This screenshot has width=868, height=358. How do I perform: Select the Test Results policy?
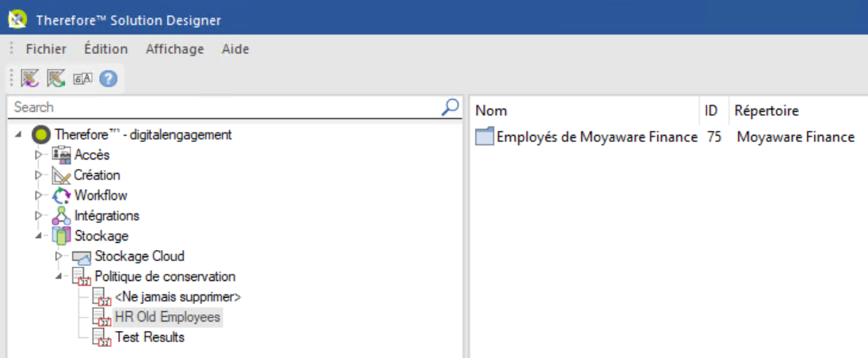coord(150,337)
